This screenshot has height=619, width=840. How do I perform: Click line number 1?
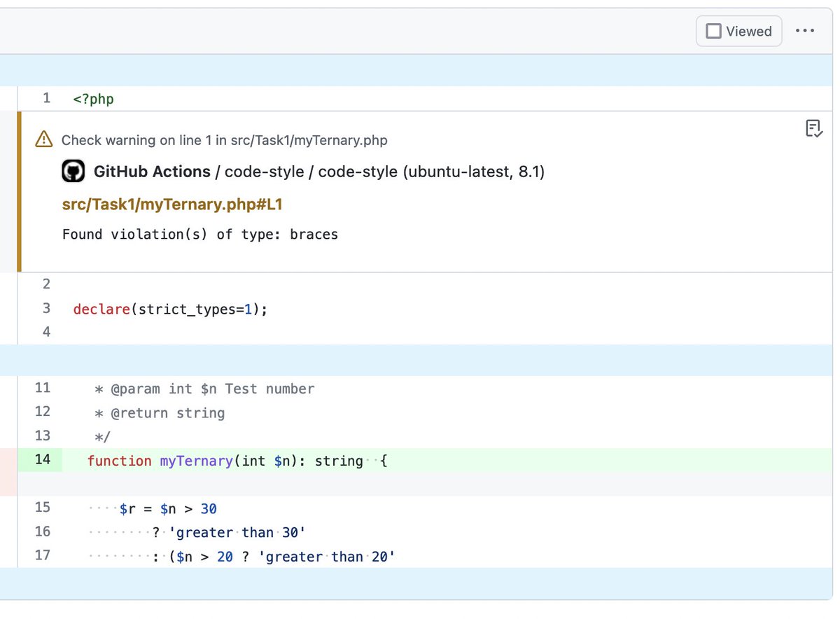(46, 98)
